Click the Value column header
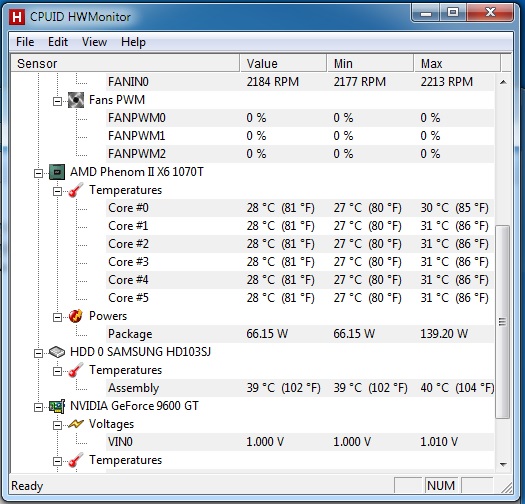This screenshot has height=504, width=525. (283, 63)
